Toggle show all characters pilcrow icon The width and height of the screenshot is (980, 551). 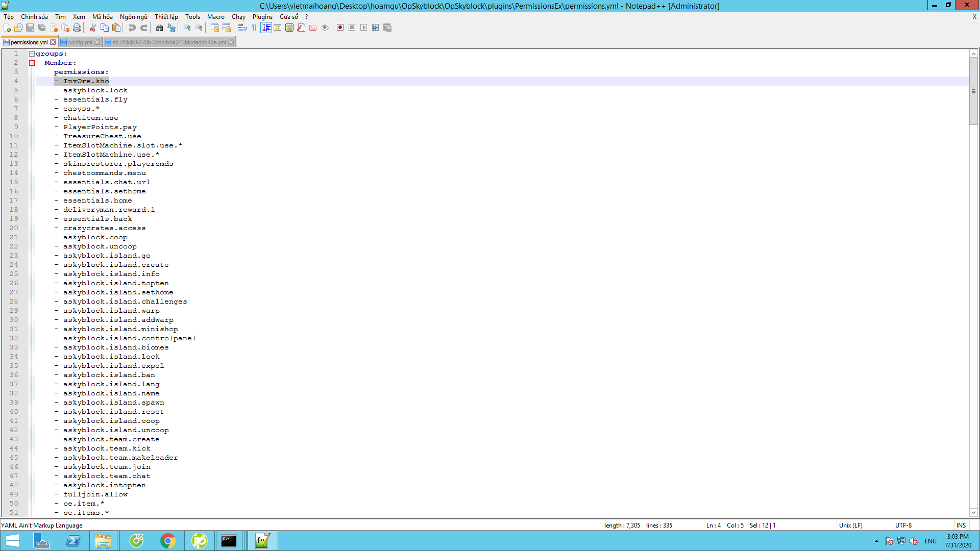coord(254,28)
